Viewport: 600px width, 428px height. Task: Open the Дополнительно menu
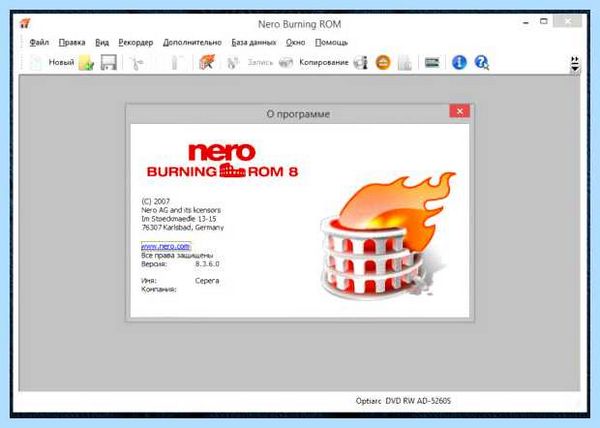[192, 42]
